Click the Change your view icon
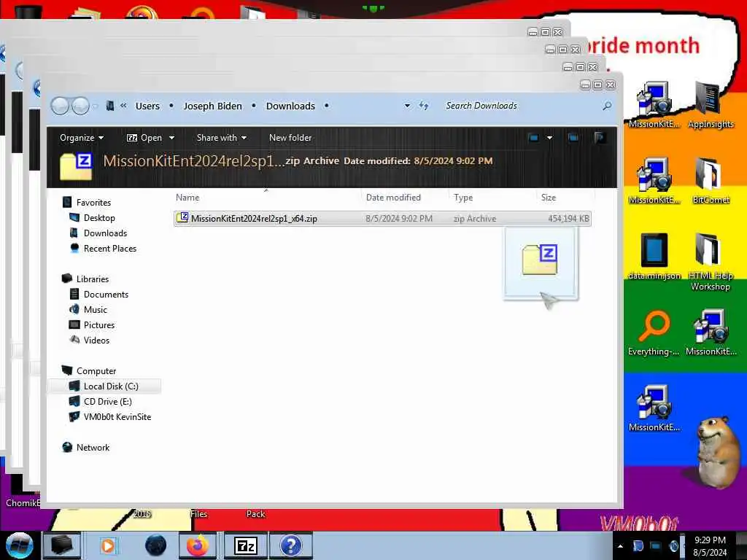Viewport: 747px width, 560px height. point(533,138)
